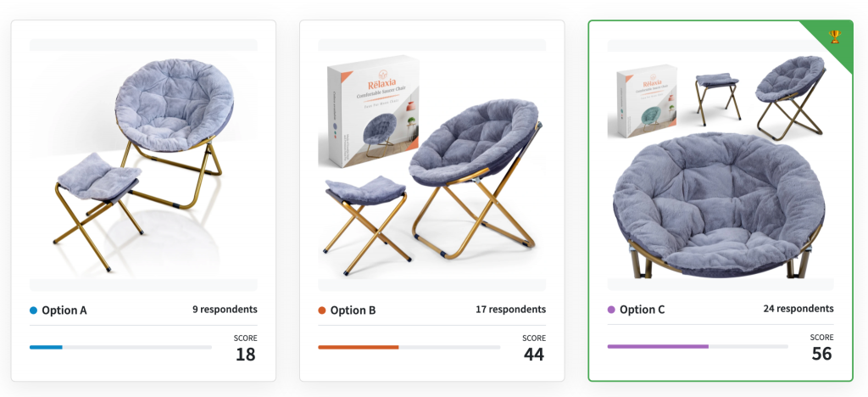The width and height of the screenshot is (868, 397).
Task: Click the blue dot beside Option A
Action: [x=33, y=310]
